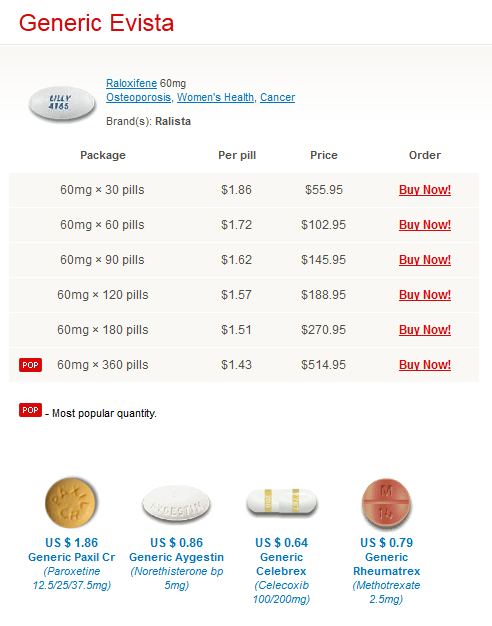
Task: Select the Celebrex capsule image
Action: pos(282,502)
